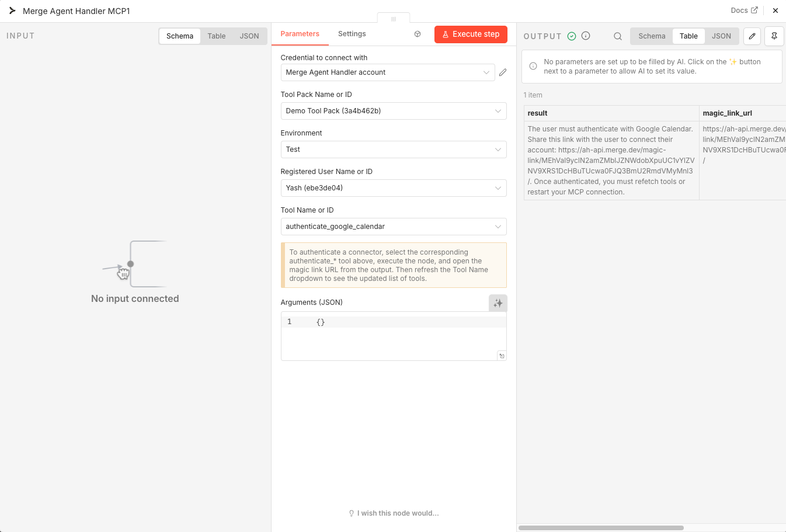Open the Docs external link

(x=744, y=11)
